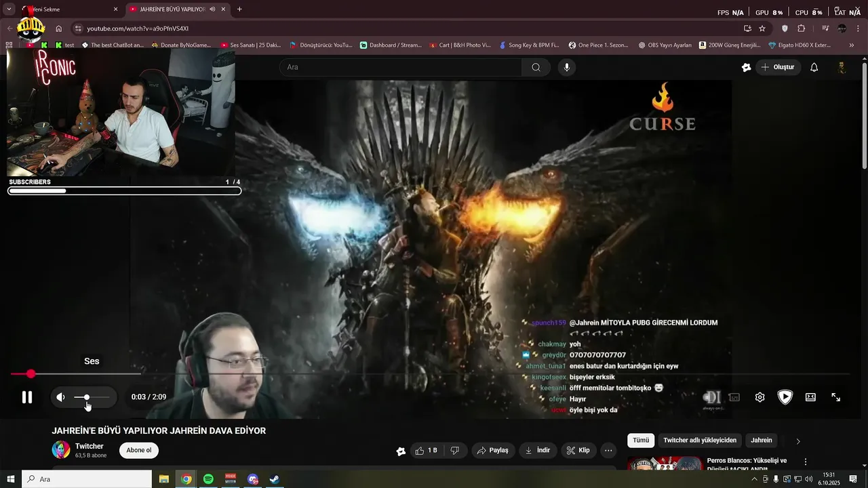Select 'Twitcher adlı yükleyiciden' filter chip
Viewport: 868px width, 488px height.
700,441
